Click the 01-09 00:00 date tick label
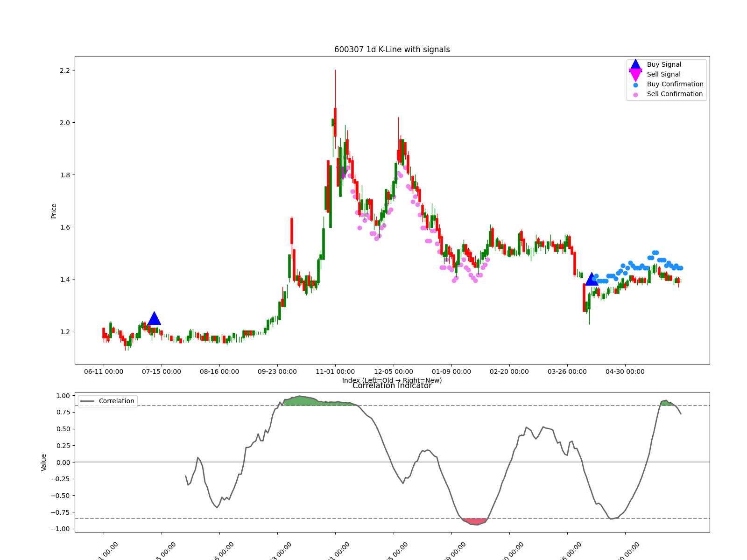The height and width of the screenshot is (560, 747). point(451,372)
